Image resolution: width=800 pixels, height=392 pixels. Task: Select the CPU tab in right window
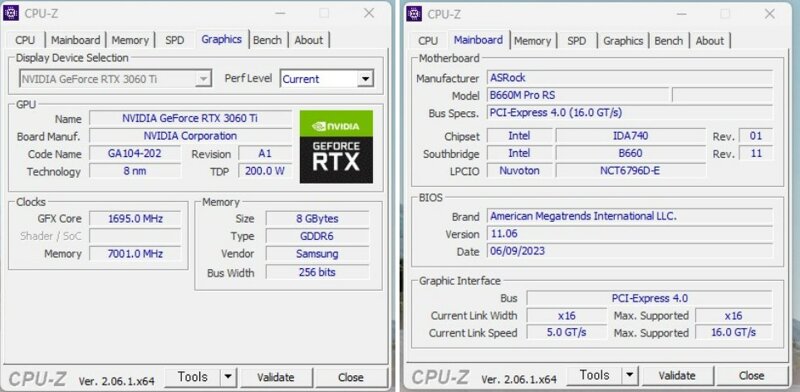[428, 41]
